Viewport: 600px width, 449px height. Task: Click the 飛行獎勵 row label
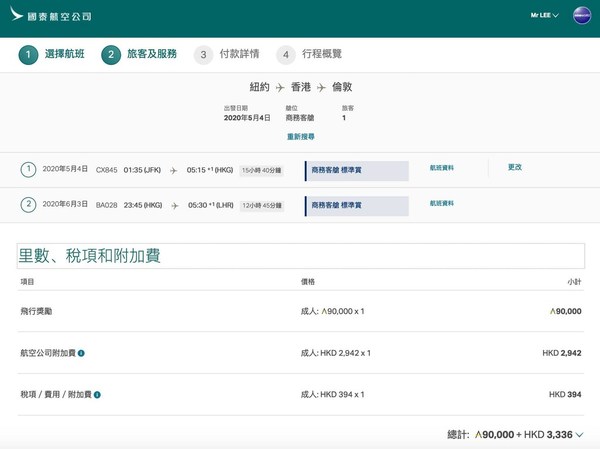pyautogui.click(x=36, y=311)
